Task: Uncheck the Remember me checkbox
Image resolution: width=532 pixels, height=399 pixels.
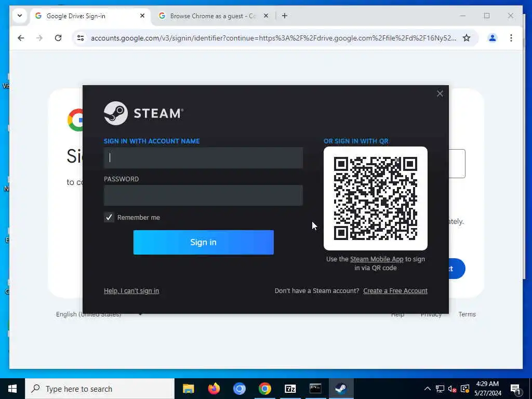Action: click(109, 218)
